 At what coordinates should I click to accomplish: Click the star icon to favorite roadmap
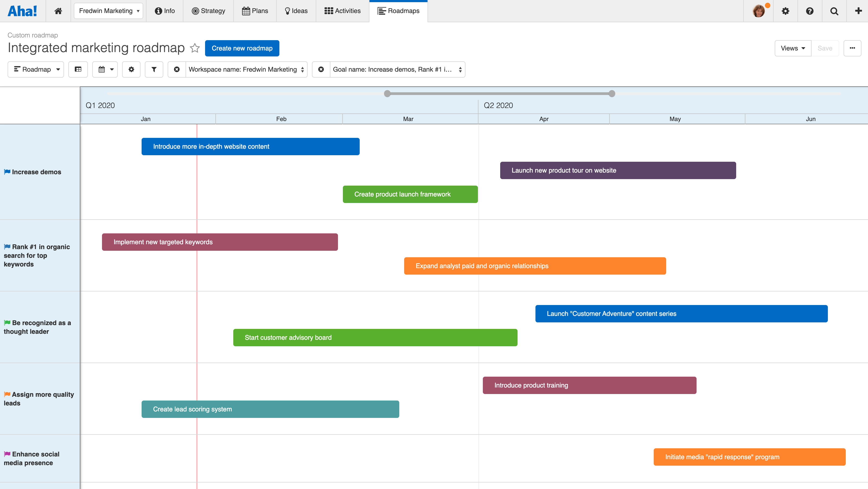pos(195,48)
